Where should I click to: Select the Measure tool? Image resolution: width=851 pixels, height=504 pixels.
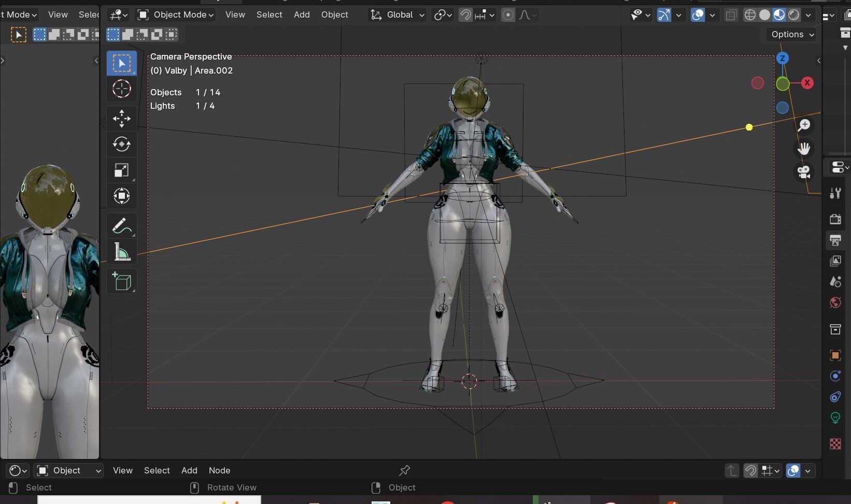click(122, 252)
